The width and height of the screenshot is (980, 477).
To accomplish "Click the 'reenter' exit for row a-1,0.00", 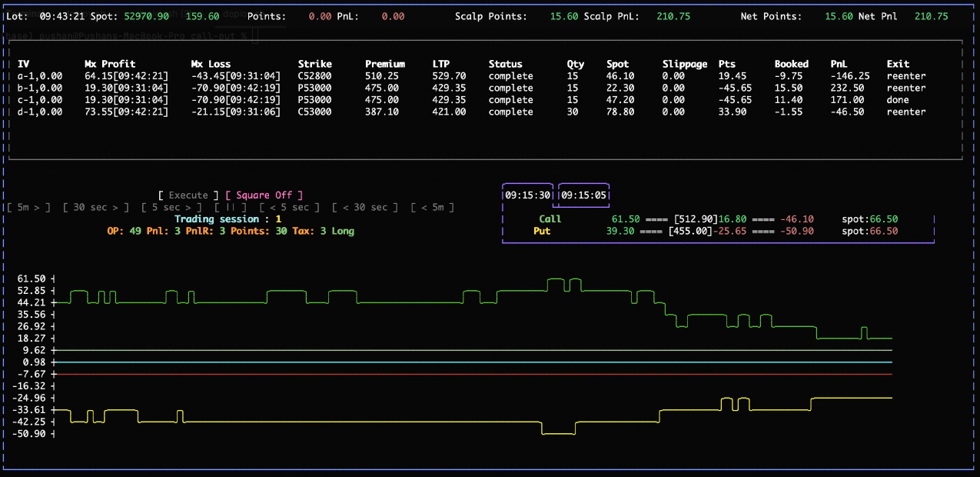I will coord(905,76).
